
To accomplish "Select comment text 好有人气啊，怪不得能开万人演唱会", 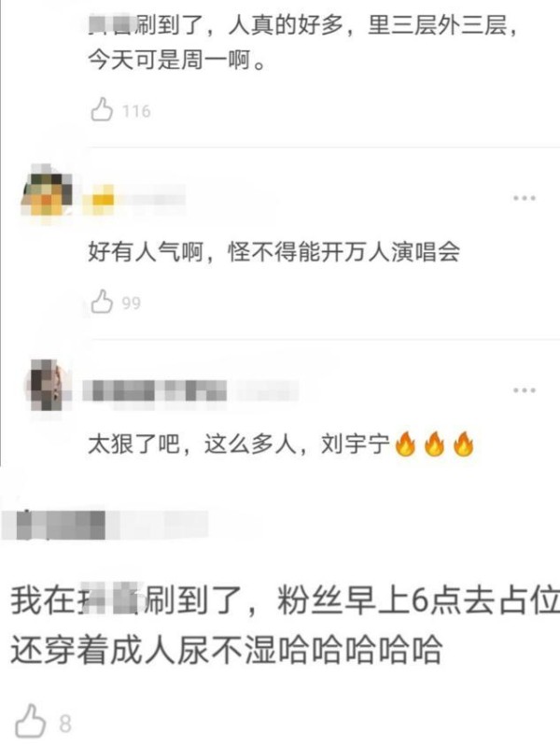I will (274, 251).
